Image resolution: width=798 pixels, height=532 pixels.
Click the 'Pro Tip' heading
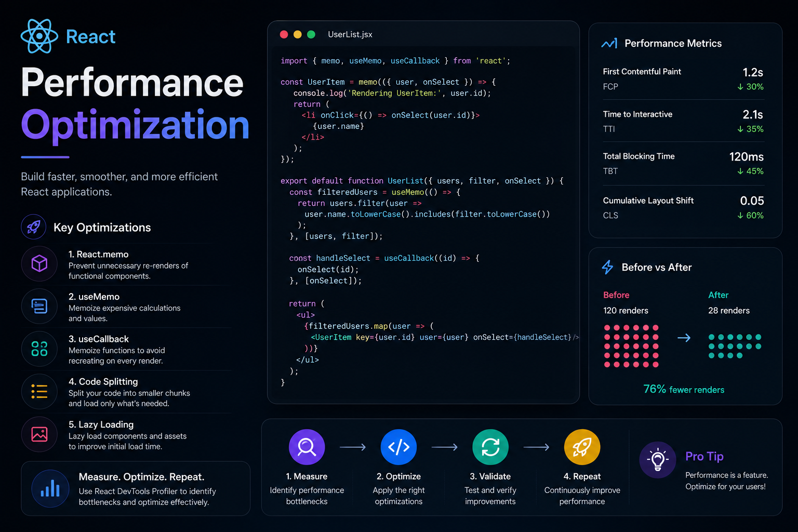point(704,456)
